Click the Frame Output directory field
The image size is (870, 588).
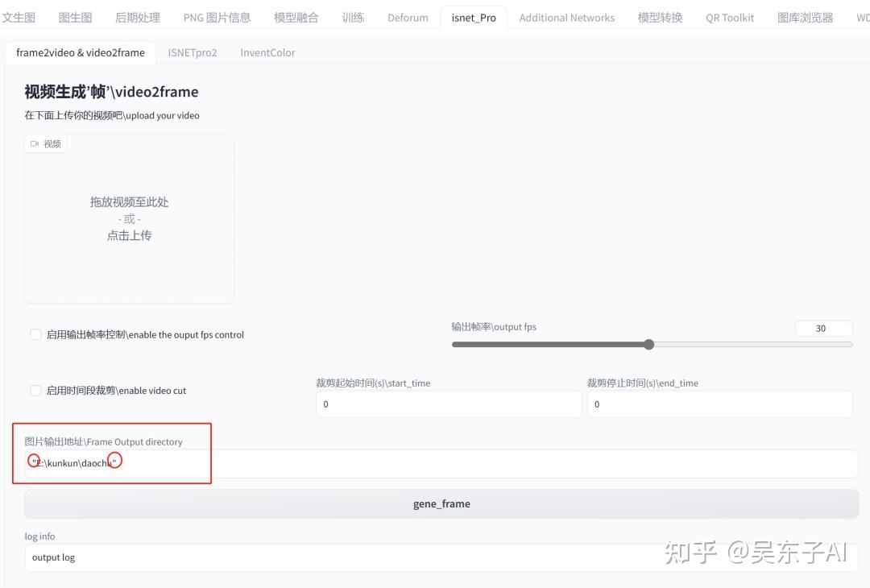coord(441,463)
